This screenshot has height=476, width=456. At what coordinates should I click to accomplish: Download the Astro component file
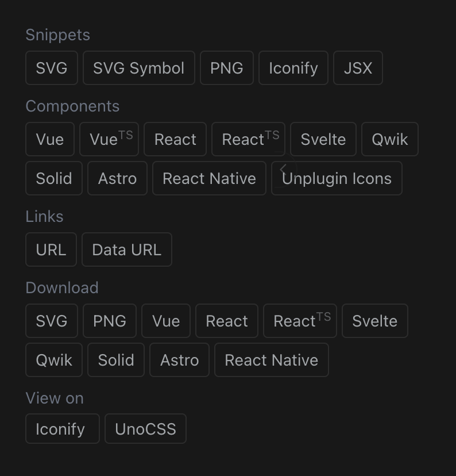179,360
